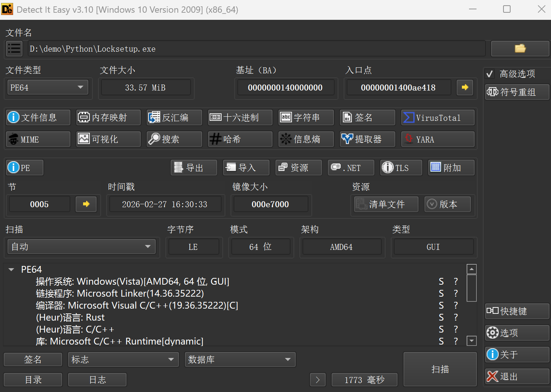Toggle the 高级选项 advanced options checkbox
551x392 pixels.
click(490, 74)
